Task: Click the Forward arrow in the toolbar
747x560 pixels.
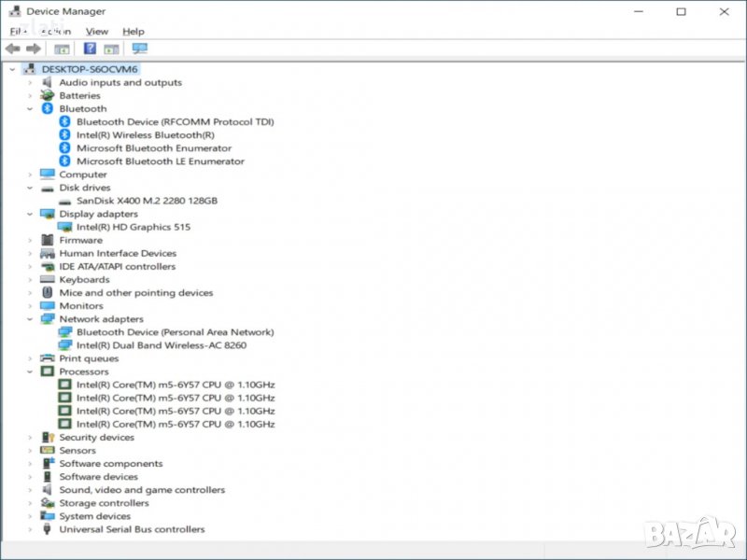Action: [x=34, y=49]
